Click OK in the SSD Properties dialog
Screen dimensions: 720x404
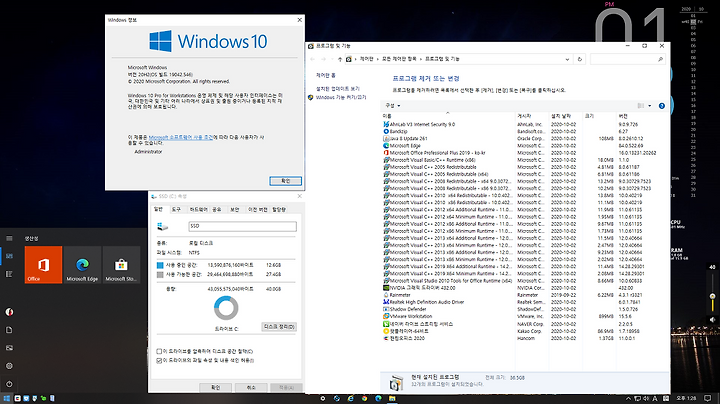[215, 387]
